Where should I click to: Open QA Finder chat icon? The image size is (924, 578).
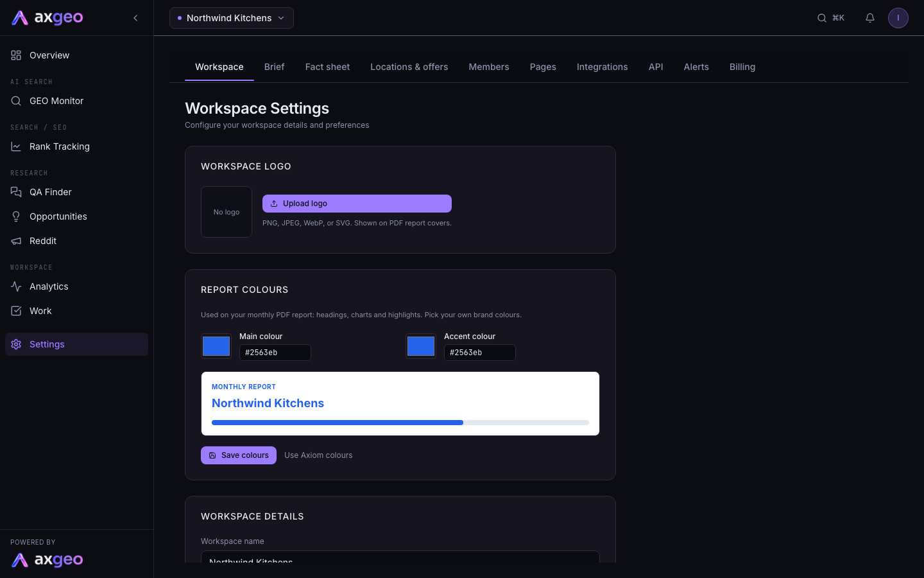click(x=16, y=192)
